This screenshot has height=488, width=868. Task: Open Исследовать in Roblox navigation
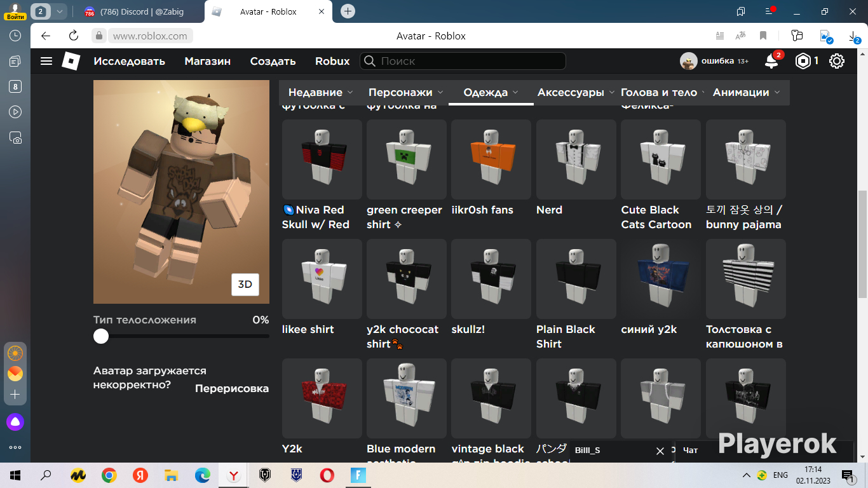(x=129, y=61)
